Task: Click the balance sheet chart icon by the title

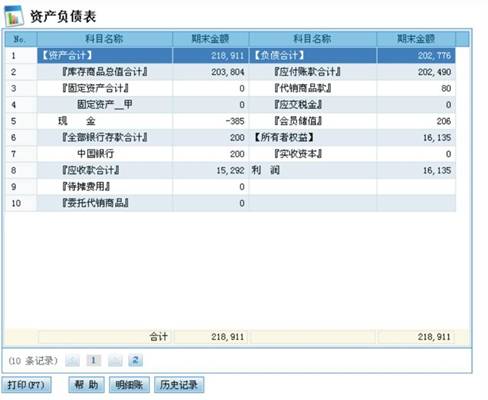Action: coord(14,16)
